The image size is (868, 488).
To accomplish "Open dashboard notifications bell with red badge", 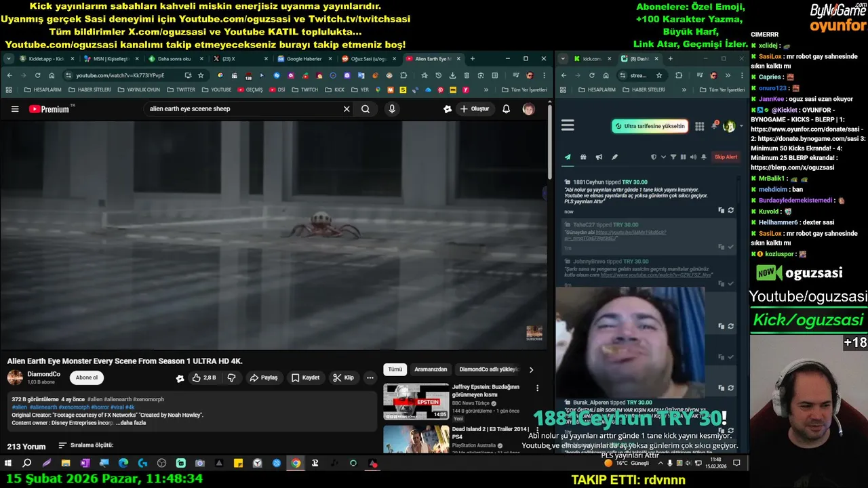I will (715, 125).
